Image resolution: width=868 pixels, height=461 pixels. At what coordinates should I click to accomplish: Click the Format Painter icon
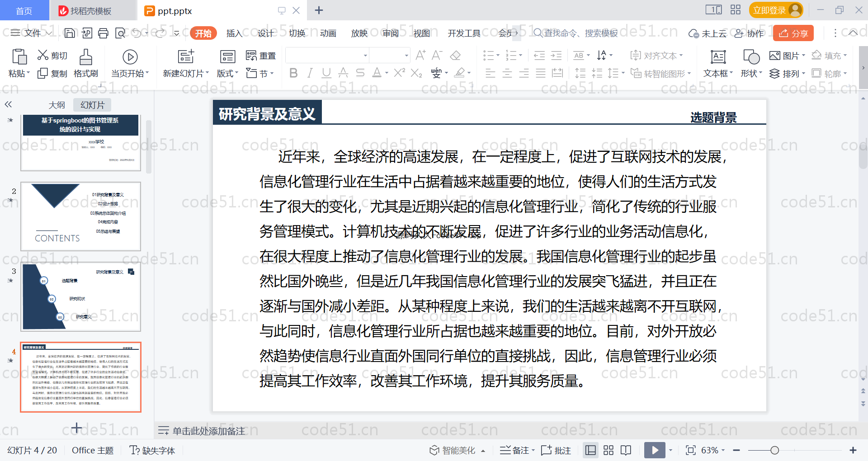tap(85, 57)
